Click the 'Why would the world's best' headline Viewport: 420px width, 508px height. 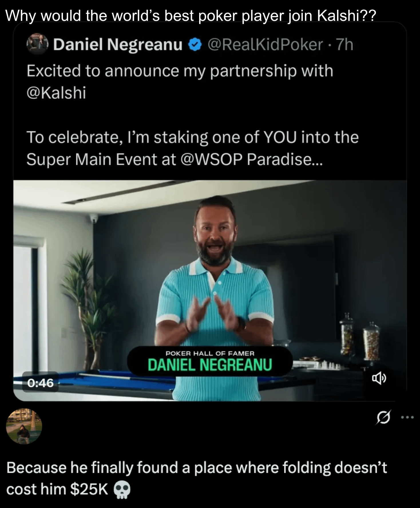pos(191,16)
